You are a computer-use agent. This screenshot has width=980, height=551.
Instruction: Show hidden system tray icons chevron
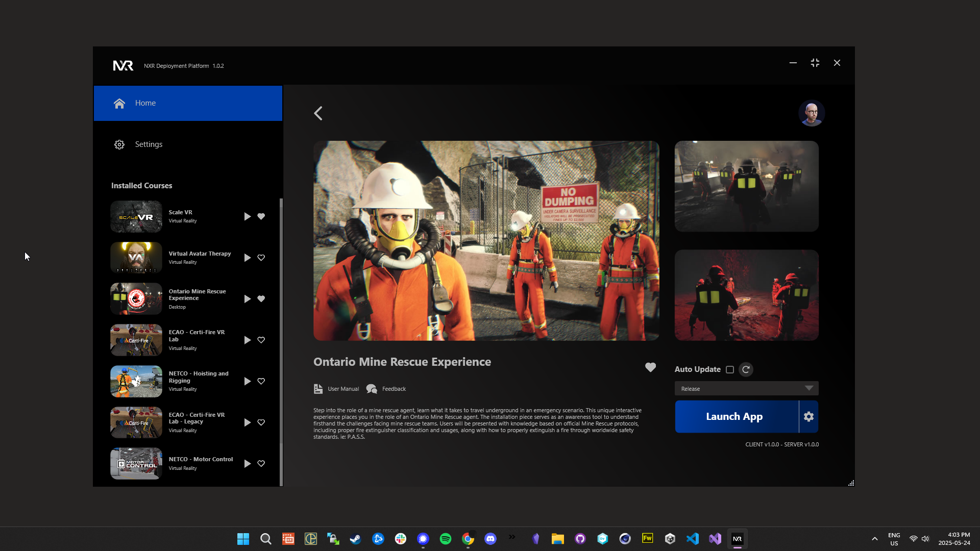(874, 539)
